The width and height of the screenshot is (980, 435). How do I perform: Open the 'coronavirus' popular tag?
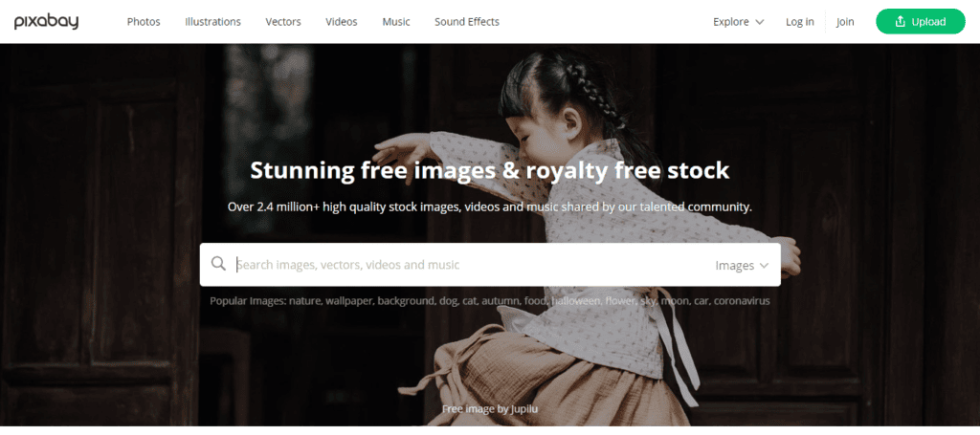tap(742, 301)
